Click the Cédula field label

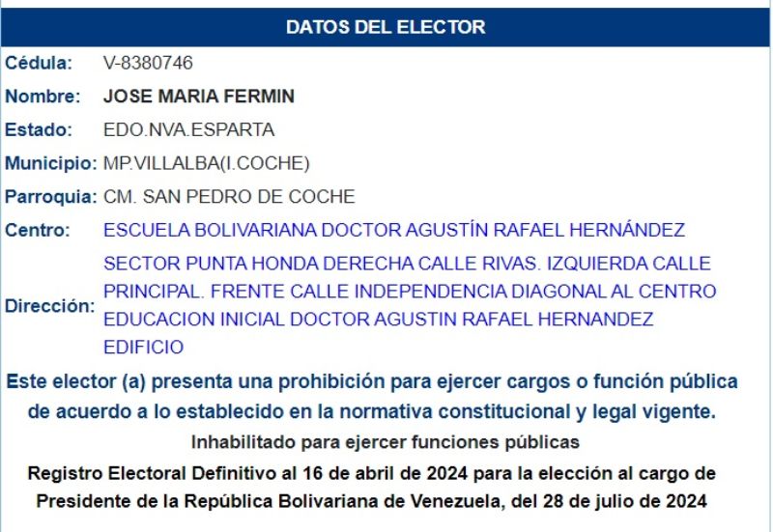tap(39, 63)
